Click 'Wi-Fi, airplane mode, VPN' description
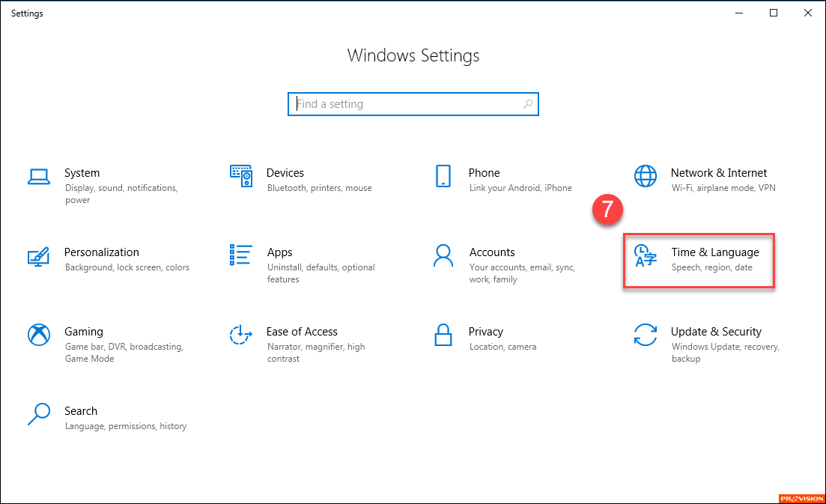The image size is (826, 504). pyautogui.click(x=723, y=188)
